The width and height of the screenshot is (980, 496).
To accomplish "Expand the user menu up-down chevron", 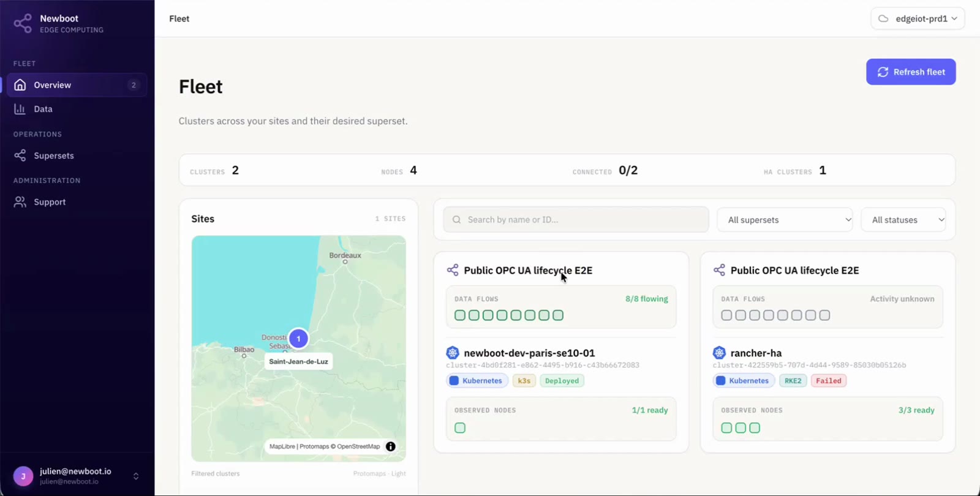I will pyautogui.click(x=136, y=476).
